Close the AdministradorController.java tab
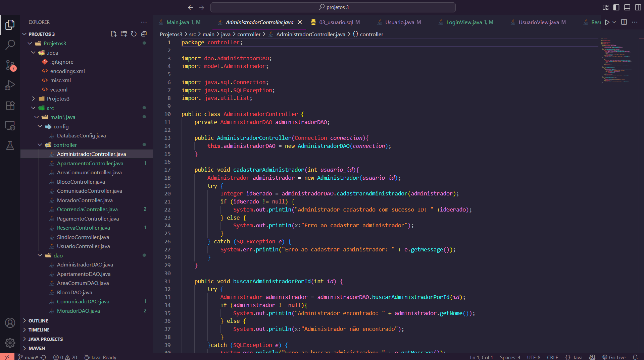Screen dimensions: 644x360 tap(300, 22)
